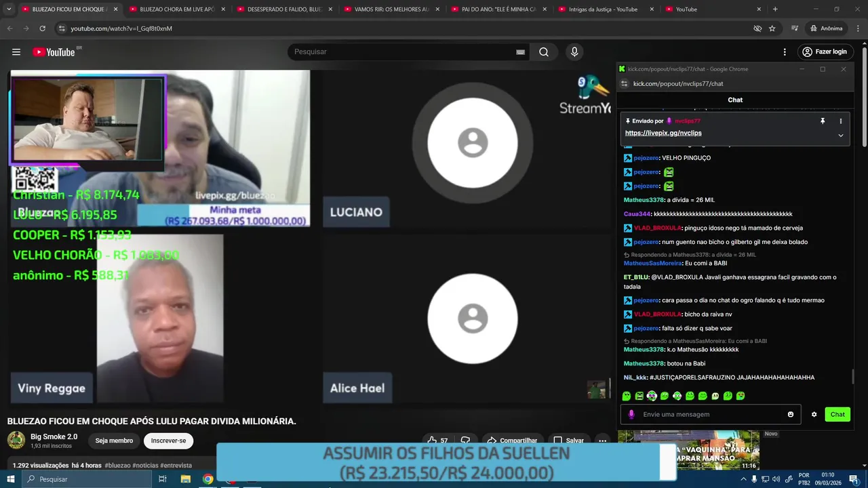Open new tab with plus button
868x488 pixels.
pos(775,9)
